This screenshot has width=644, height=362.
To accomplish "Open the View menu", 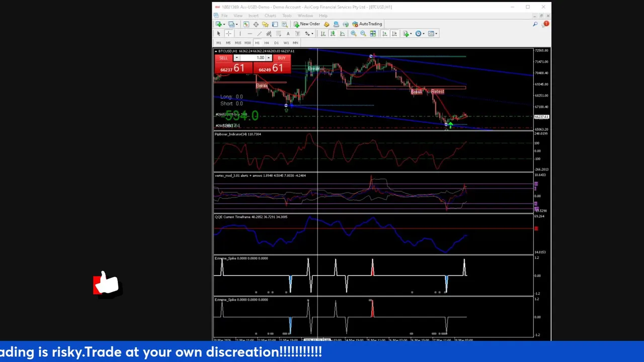I will (x=238, y=16).
